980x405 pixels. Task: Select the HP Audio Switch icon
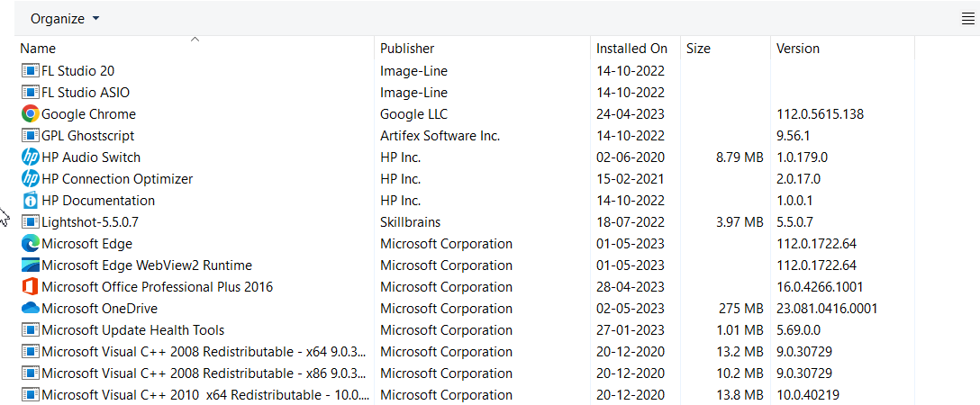[x=30, y=157]
